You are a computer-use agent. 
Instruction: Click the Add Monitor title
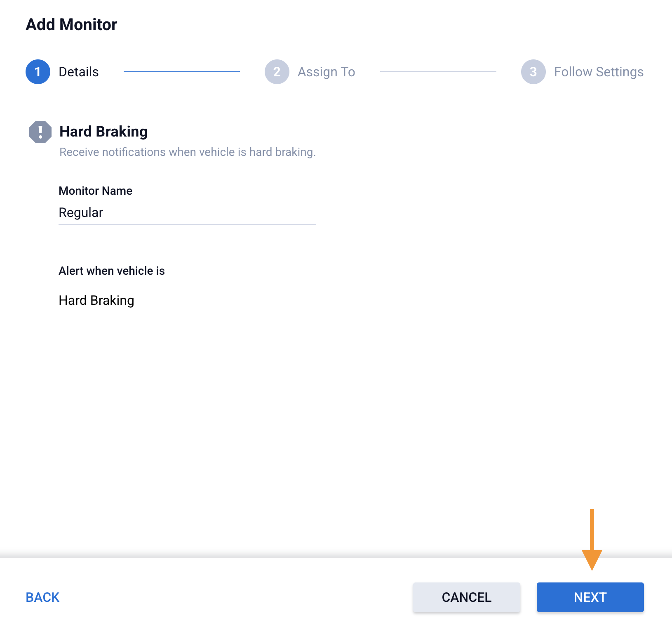[71, 25]
